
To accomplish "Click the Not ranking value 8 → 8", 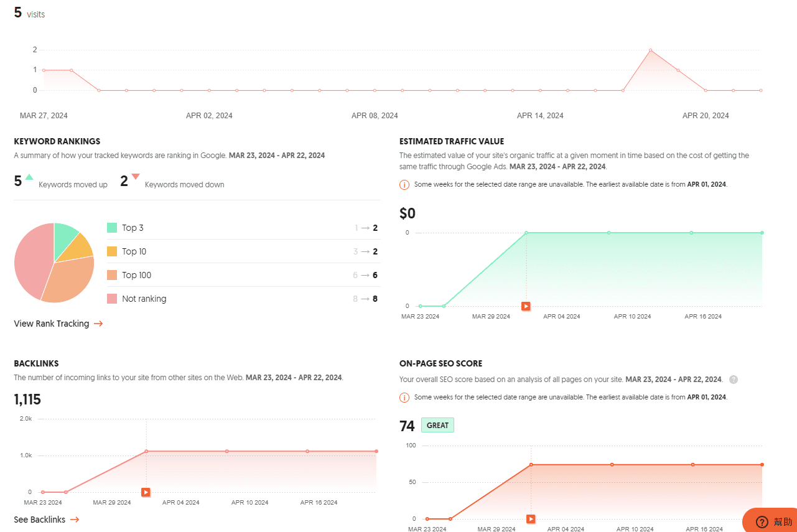I will coord(366,299).
